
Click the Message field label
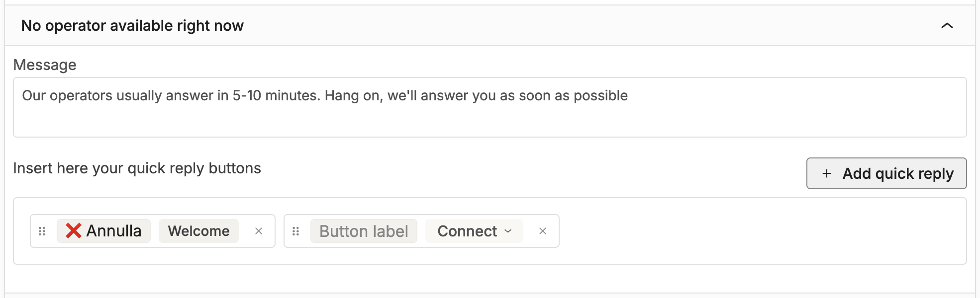click(x=45, y=65)
